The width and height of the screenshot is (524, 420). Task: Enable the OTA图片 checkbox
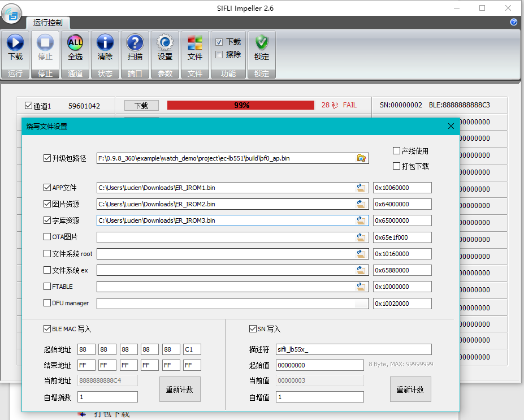pyautogui.click(x=47, y=236)
